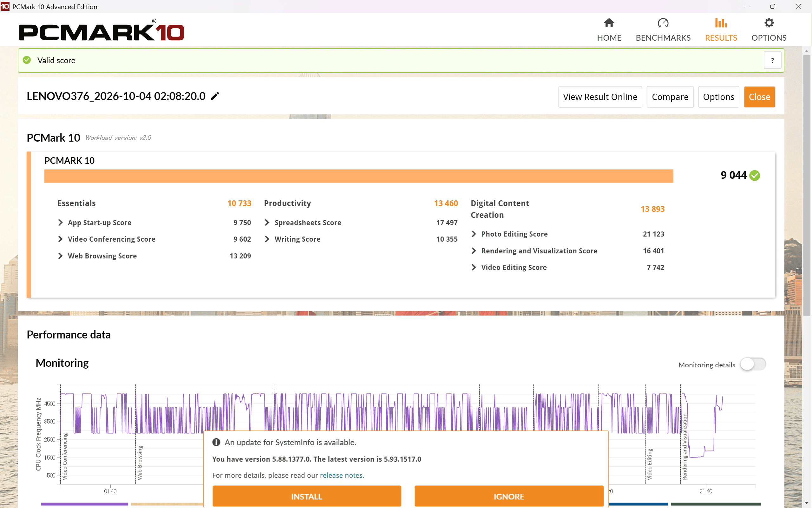The width and height of the screenshot is (812, 508).
Task: Click the scrollbar down arrow
Action: click(x=807, y=503)
